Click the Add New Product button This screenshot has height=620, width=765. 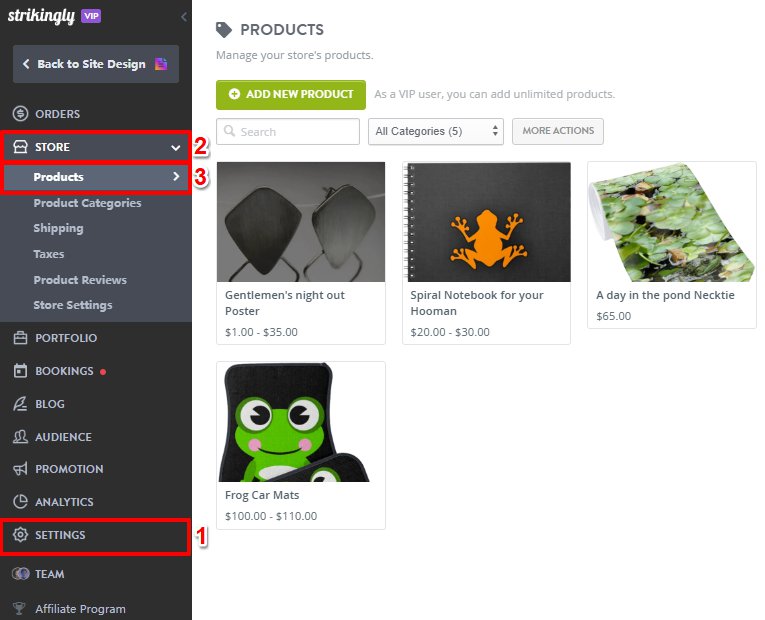(291, 95)
